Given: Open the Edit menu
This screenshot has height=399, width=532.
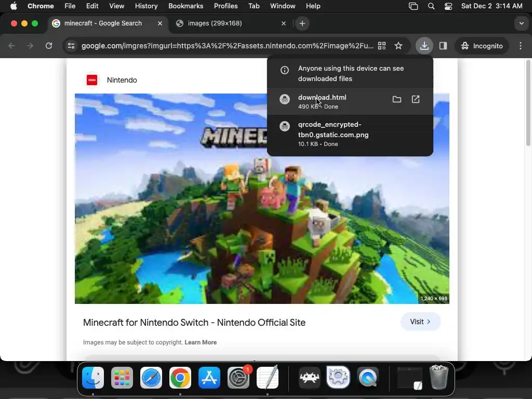Looking at the screenshot, I should coord(92,6).
